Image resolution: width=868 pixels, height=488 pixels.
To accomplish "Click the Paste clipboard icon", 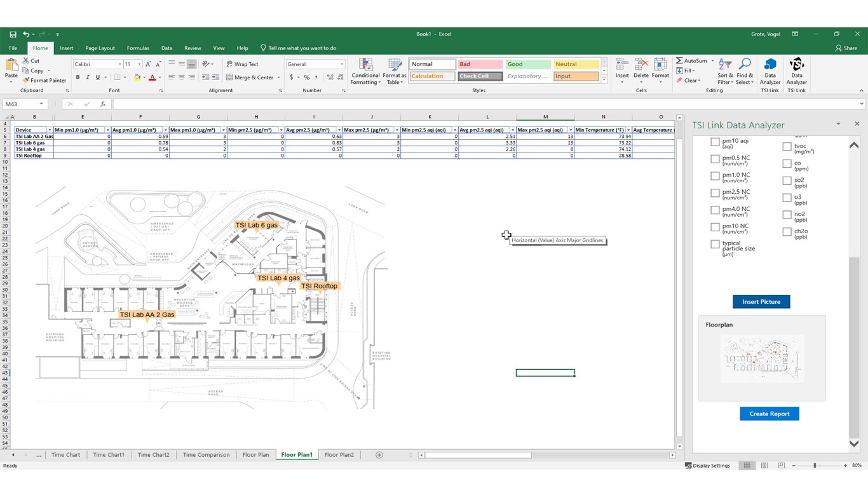I will (11, 65).
